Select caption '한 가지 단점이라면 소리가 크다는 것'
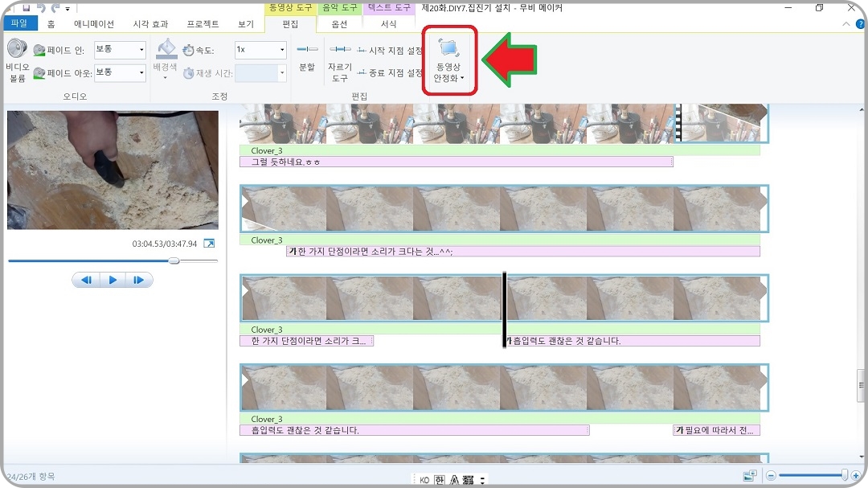The image size is (868, 488). 523,252
